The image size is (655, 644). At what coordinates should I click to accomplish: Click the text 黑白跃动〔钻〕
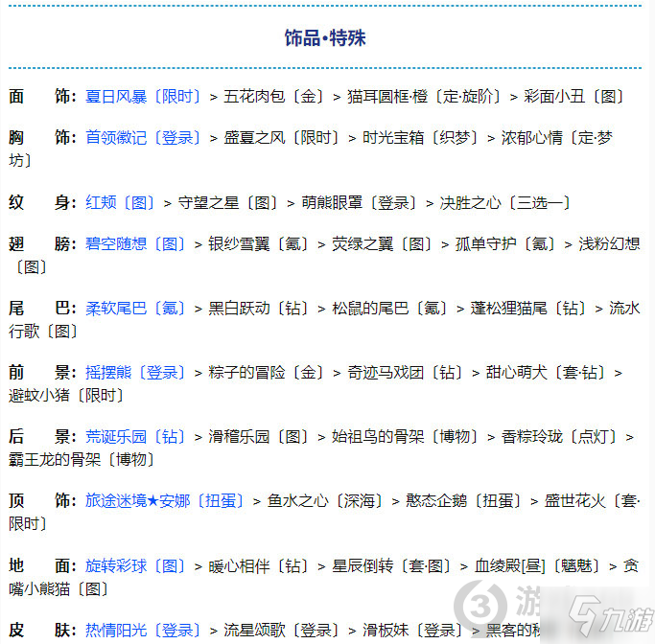tap(259, 309)
